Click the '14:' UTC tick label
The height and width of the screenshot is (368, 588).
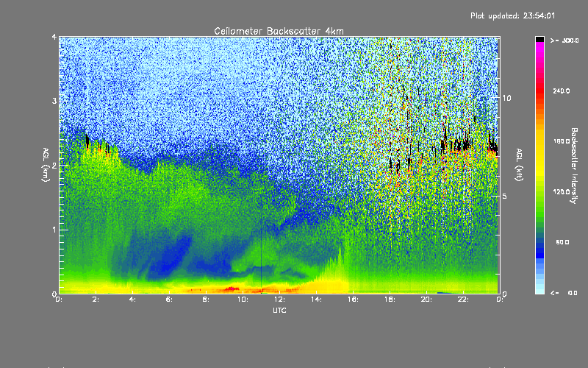316,300
